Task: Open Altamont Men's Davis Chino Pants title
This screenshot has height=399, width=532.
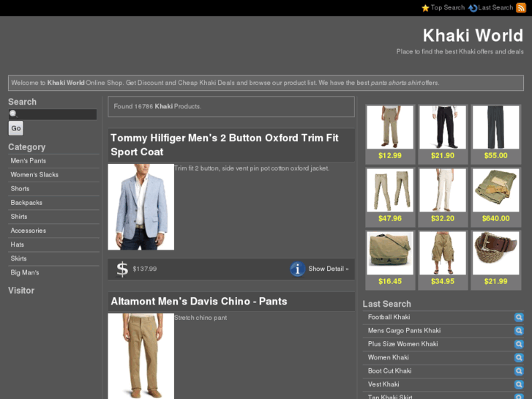Action: pos(199,301)
